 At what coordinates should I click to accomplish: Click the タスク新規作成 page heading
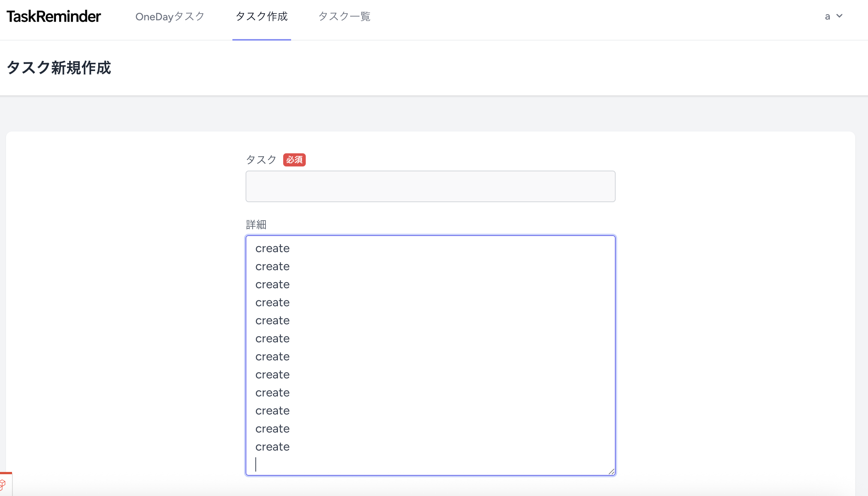pos(59,68)
